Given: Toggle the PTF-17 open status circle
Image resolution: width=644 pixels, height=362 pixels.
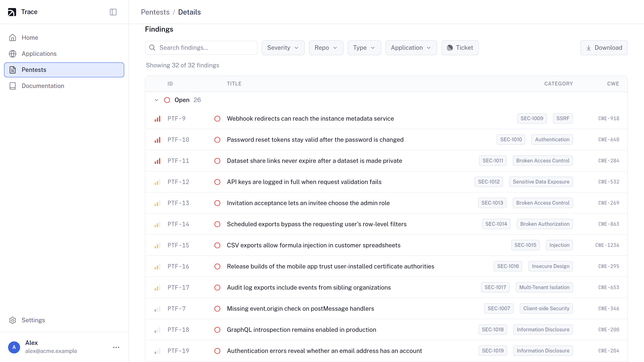Looking at the screenshot, I should coord(217,288).
